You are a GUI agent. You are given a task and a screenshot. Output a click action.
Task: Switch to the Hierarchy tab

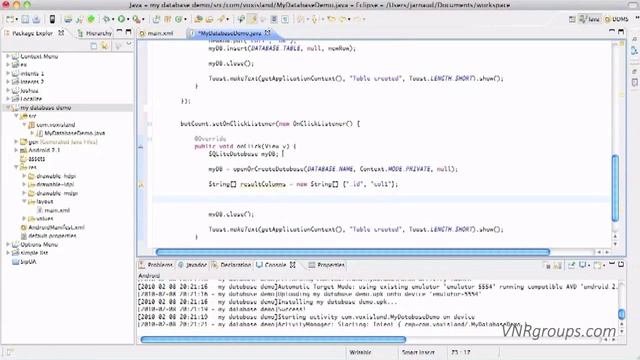94,33
